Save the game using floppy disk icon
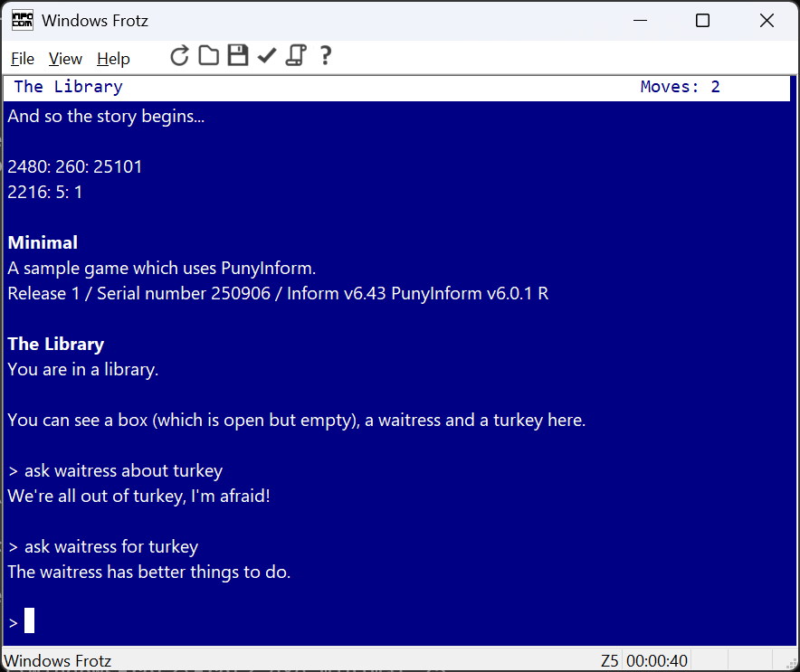The width and height of the screenshot is (800, 672). point(237,57)
